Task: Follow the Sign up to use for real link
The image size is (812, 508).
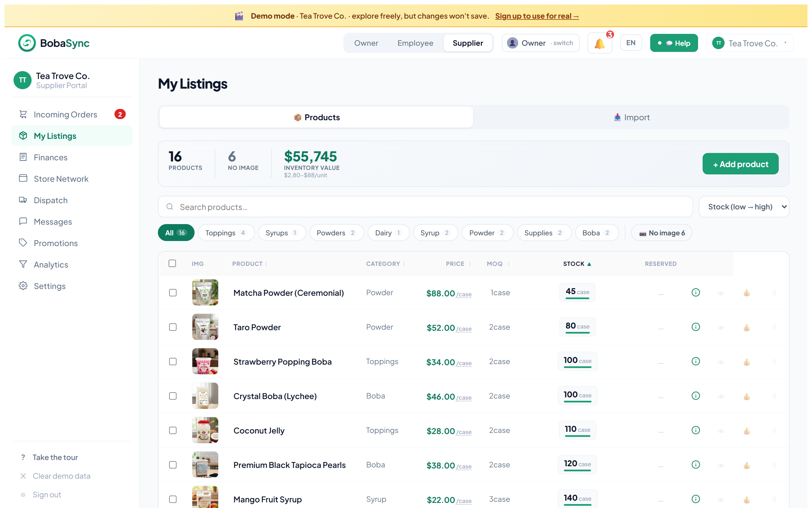Action: point(537,16)
